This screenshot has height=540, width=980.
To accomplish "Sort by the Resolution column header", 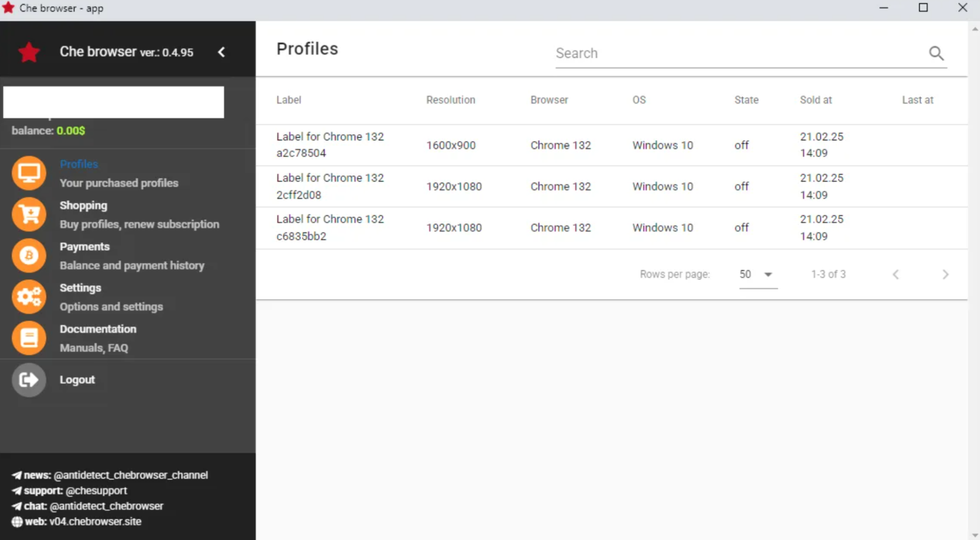I will pos(451,100).
